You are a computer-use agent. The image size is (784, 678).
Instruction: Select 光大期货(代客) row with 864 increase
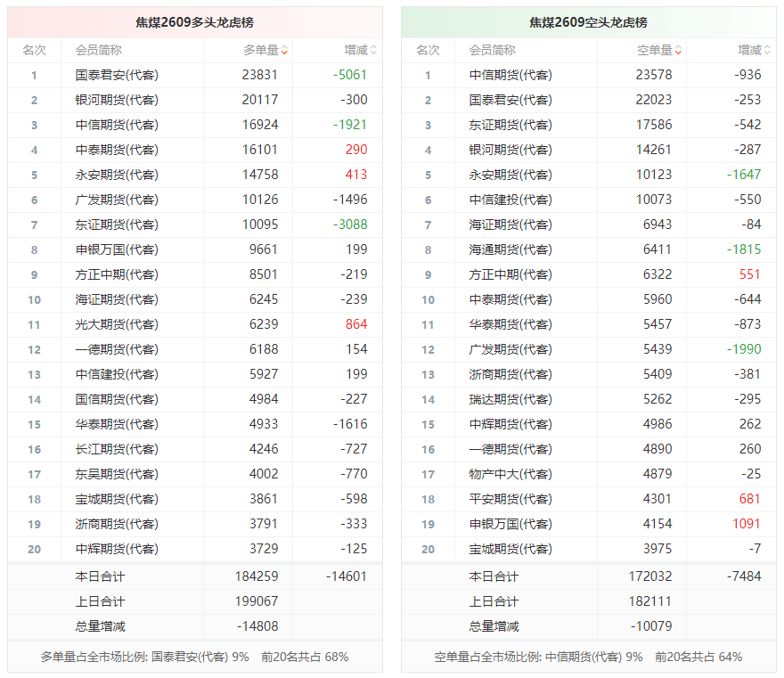(x=195, y=324)
